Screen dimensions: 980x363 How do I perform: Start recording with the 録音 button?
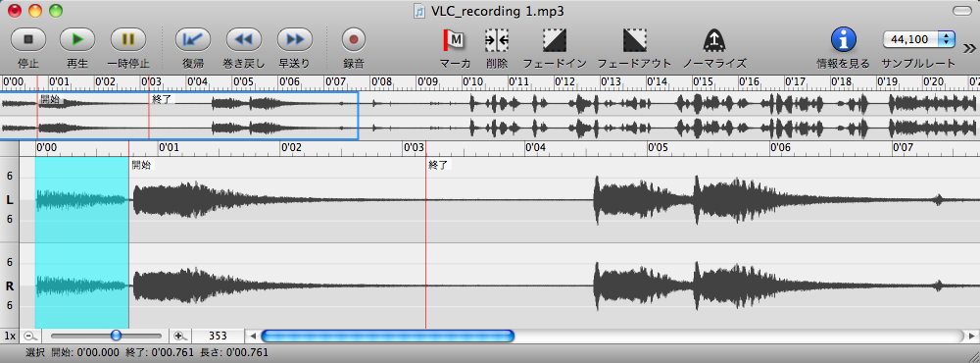click(354, 39)
